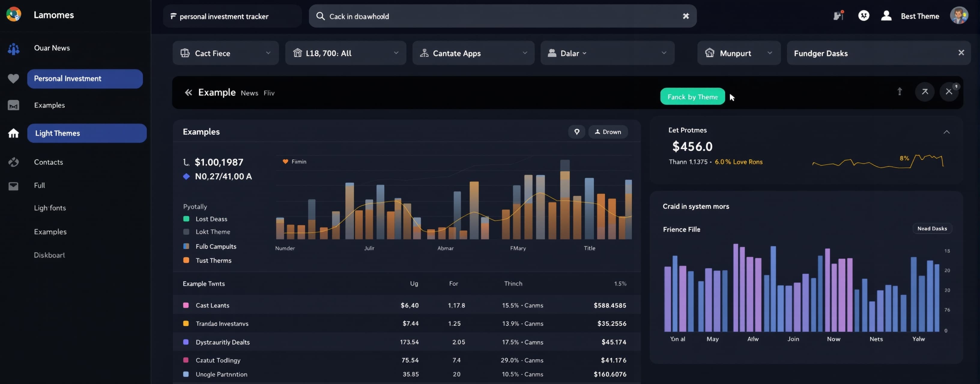Click the search magnifier icon
This screenshot has height=384, width=980.
click(x=320, y=16)
